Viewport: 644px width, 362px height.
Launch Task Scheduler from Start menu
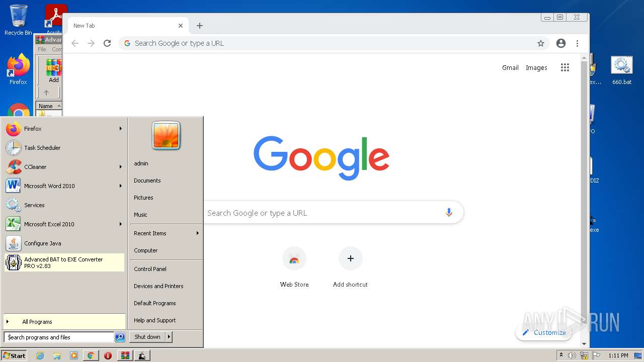coord(64,148)
